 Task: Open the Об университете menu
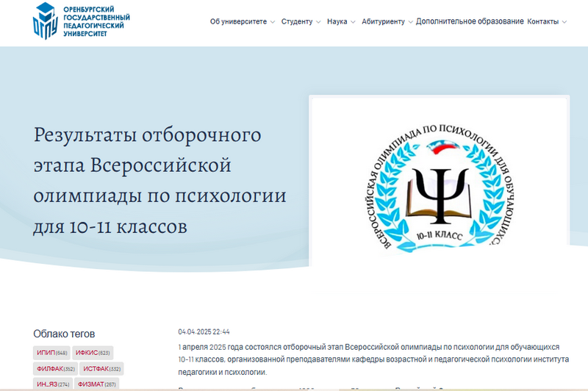238,22
